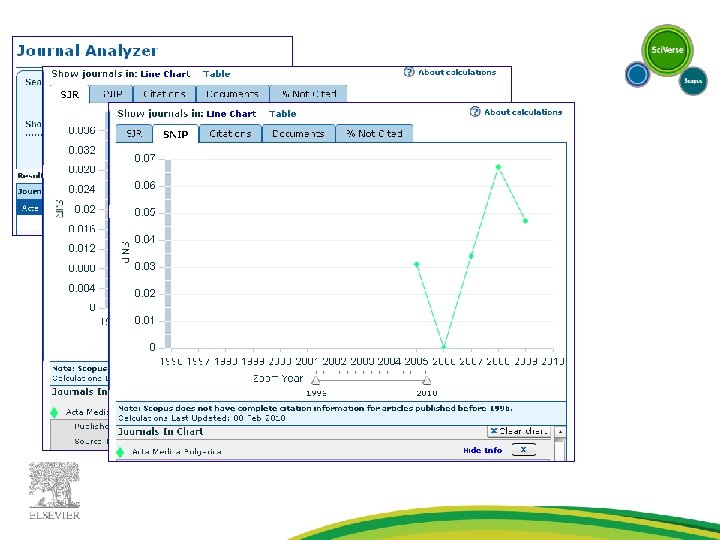Open % Not Cited tab in middle window
The height and width of the screenshot is (540, 720).
coord(309,94)
